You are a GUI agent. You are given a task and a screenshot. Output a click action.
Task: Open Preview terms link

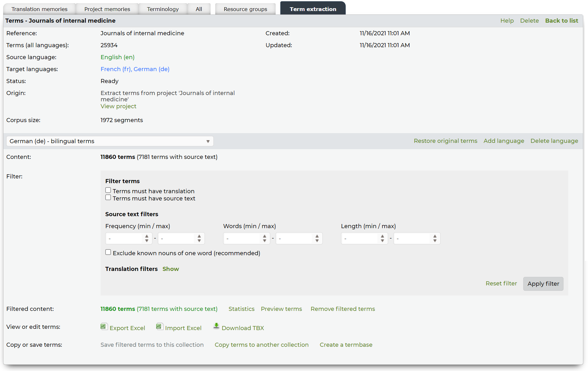click(281, 309)
